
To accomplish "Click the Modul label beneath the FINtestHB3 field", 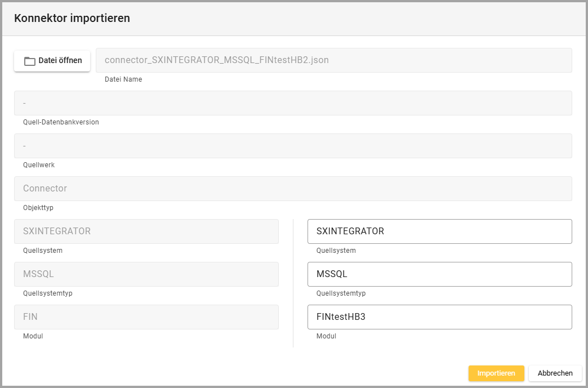I will [326, 336].
